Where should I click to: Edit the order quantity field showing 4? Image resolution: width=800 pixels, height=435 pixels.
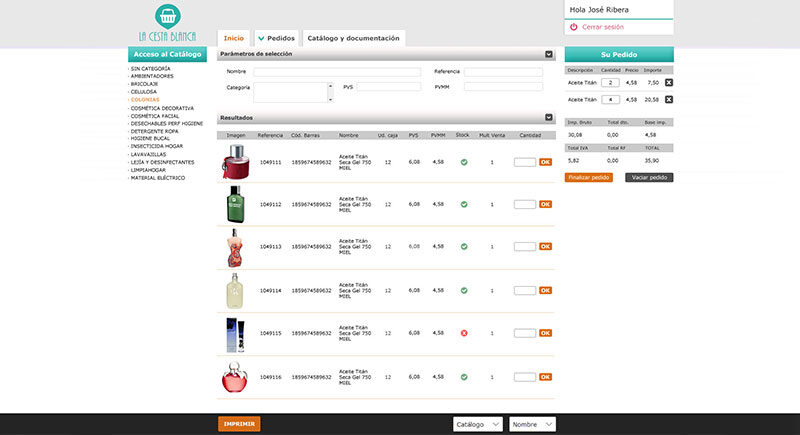point(610,99)
